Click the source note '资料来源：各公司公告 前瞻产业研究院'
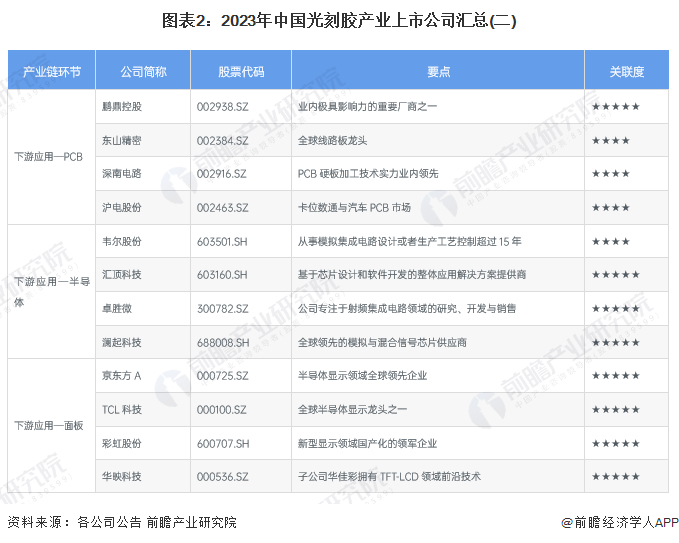 [122, 522]
